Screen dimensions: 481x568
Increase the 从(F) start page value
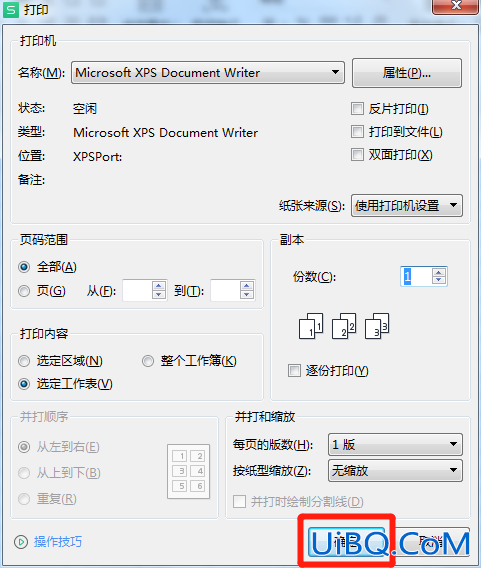pos(159,285)
